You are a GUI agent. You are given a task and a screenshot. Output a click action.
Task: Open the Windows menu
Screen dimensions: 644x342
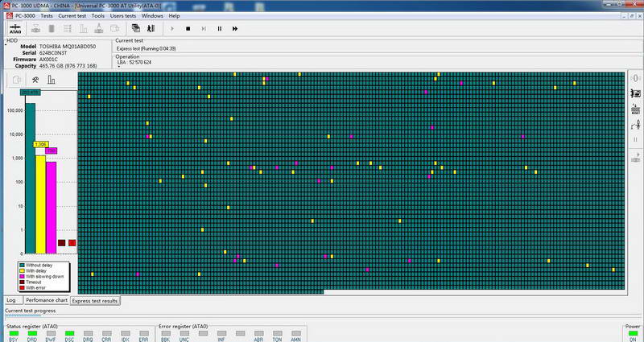[x=152, y=15]
